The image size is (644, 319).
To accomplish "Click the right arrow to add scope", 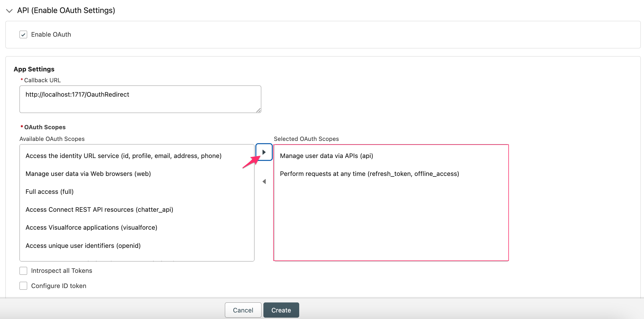I will [264, 152].
